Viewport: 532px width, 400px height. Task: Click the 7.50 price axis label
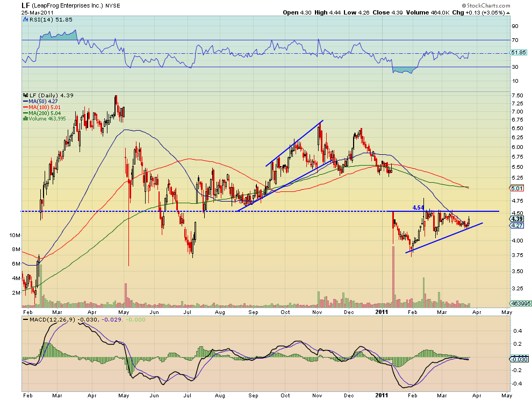pos(517,95)
